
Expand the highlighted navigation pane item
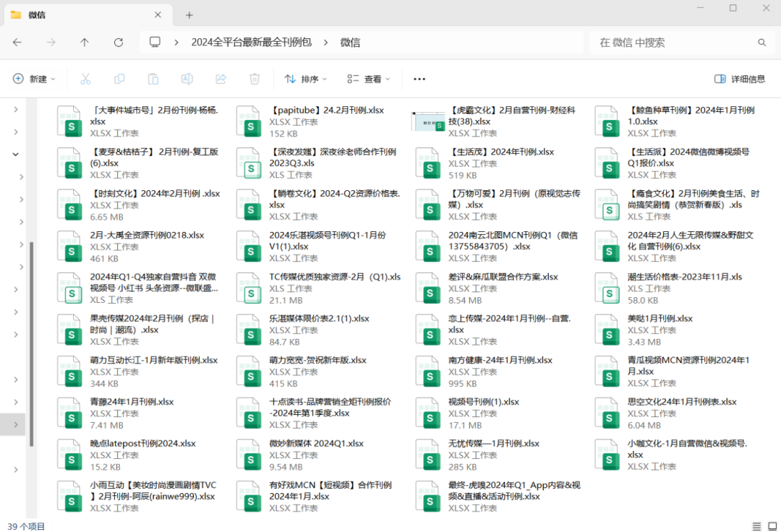click(16, 424)
